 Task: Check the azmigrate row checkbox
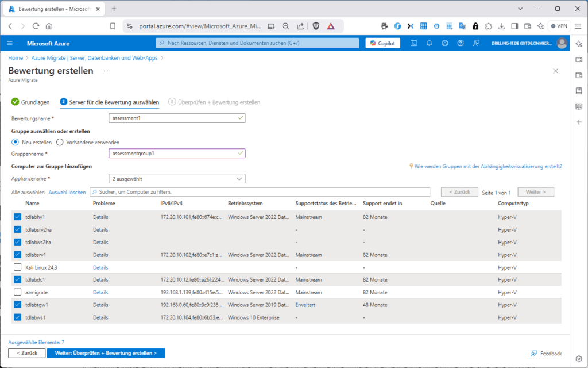coord(17,292)
